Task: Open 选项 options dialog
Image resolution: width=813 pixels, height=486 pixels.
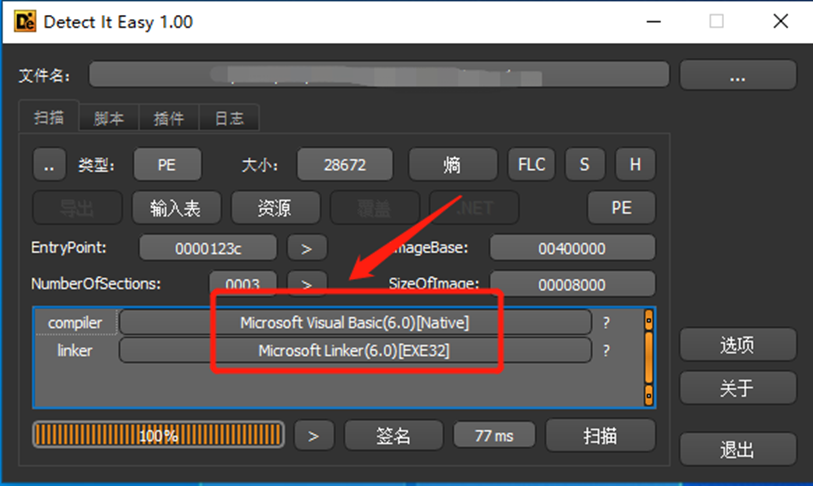Action: (737, 345)
